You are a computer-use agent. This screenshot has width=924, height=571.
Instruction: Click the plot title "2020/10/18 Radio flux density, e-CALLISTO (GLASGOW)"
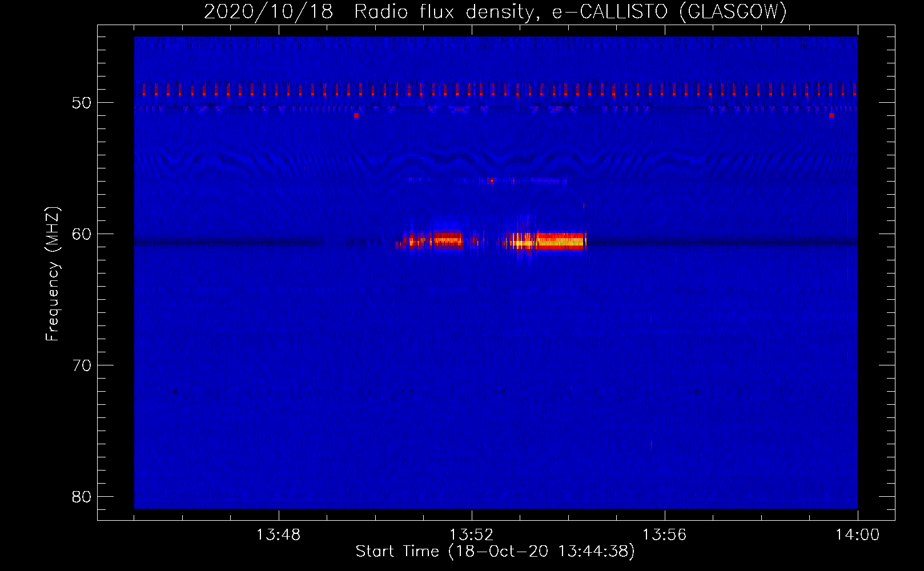495,11
